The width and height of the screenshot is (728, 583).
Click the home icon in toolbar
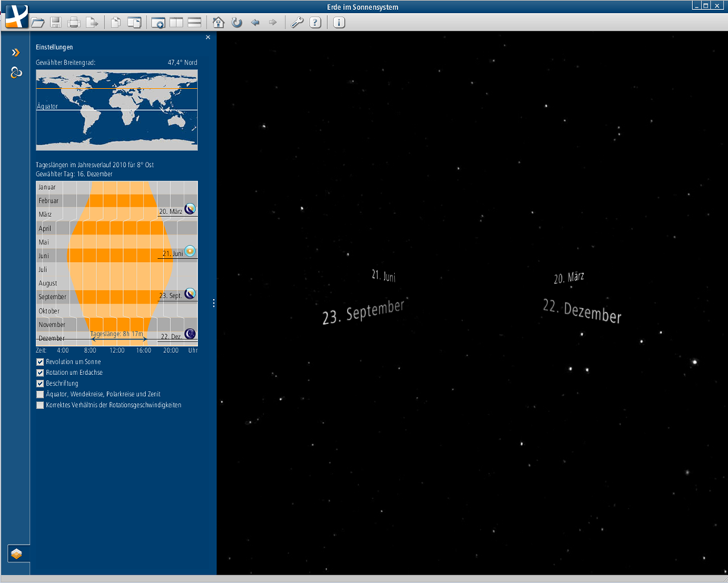(x=219, y=23)
